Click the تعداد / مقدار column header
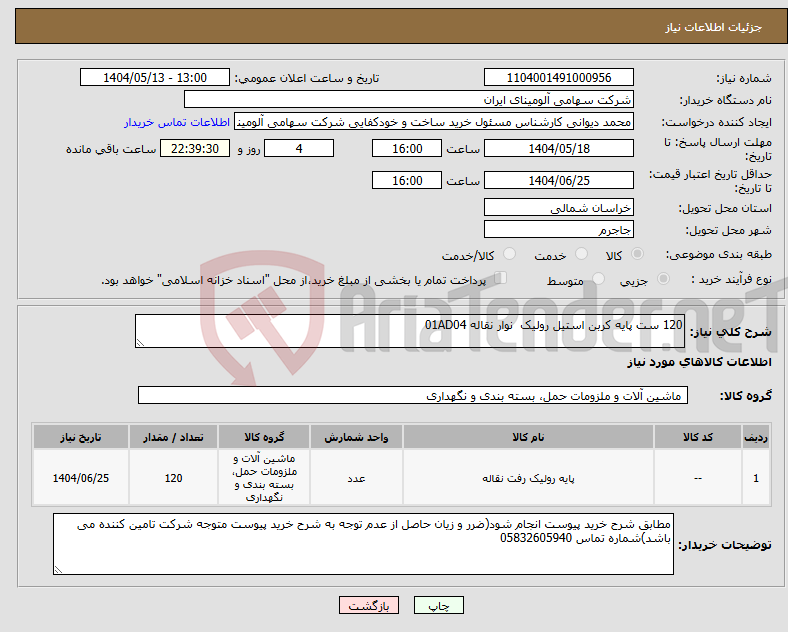The height and width of the screenshot is (632, 788). click(173, 437)
